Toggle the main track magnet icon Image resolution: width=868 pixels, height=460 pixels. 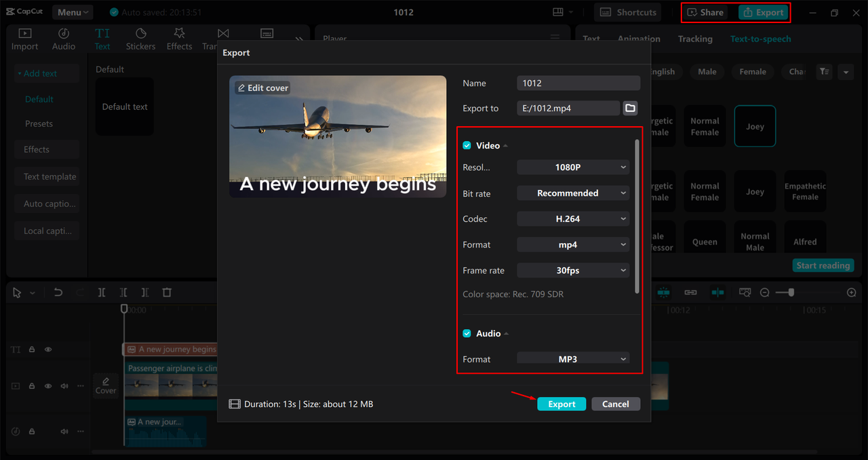(663, 292)
